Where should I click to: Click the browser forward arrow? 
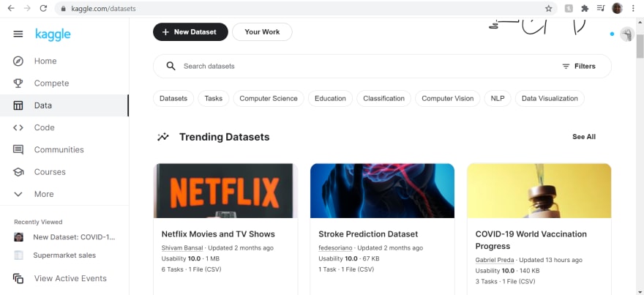point(27,8)
